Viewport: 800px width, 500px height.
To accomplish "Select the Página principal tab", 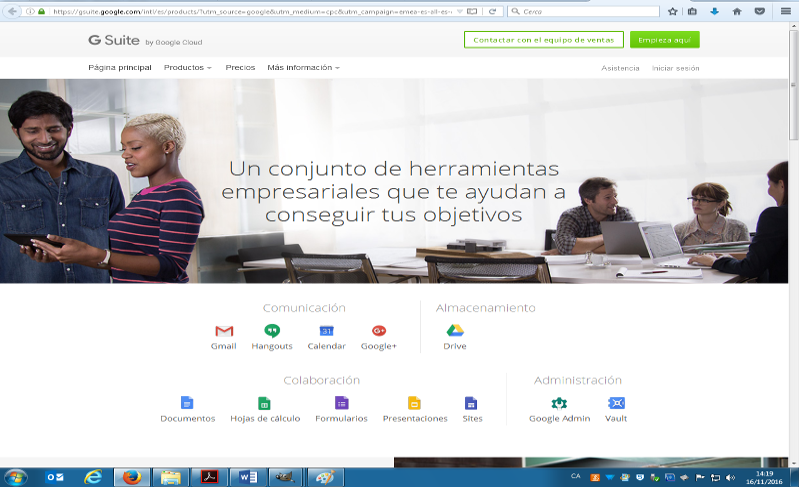I will (120, 68).
